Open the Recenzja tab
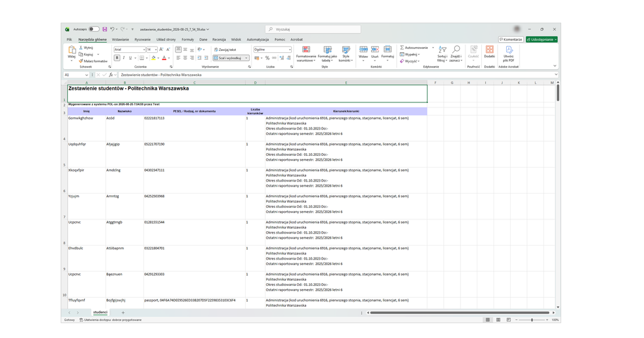 [x=219, y=40]
